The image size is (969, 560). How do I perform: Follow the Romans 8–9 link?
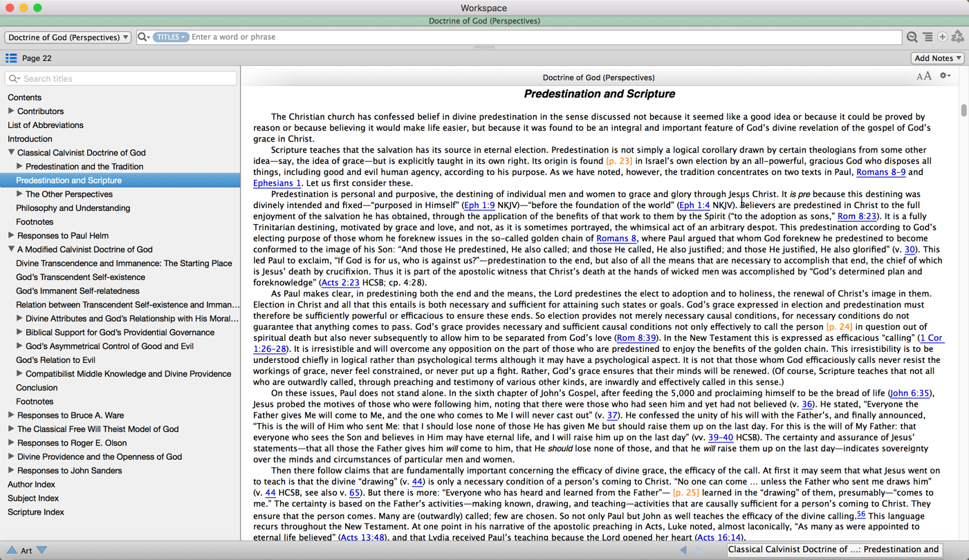(880, 172)
